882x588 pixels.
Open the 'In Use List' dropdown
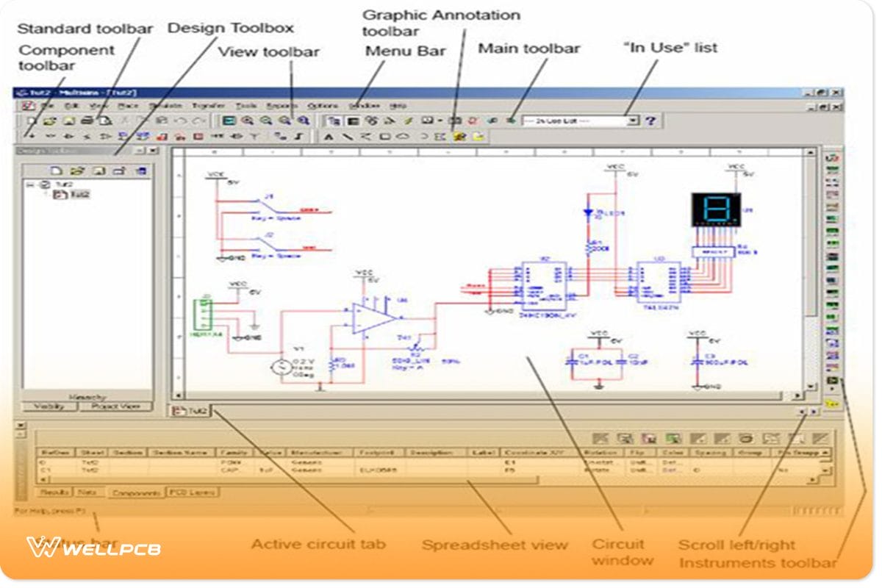tap(633, 121)
